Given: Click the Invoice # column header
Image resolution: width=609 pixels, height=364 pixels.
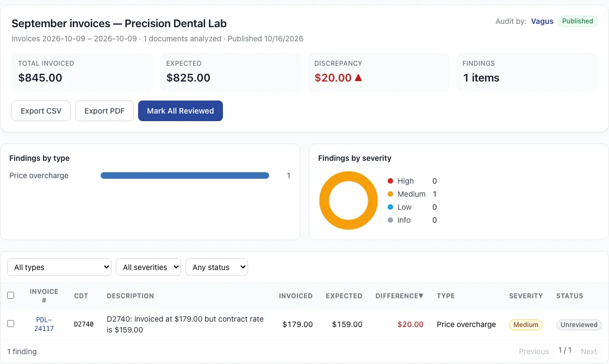Looking at the screenshot, I should click(44, 296).
